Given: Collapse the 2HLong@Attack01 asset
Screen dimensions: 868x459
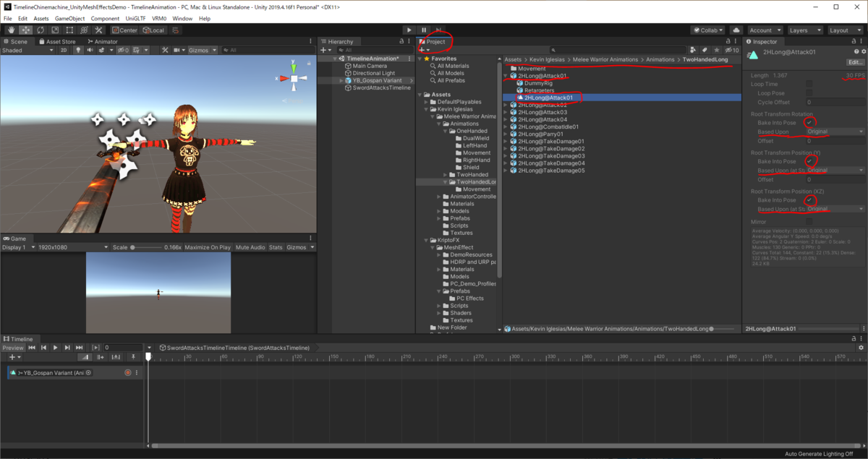Looking at the screenshot, I should click(x=506, y=75).
